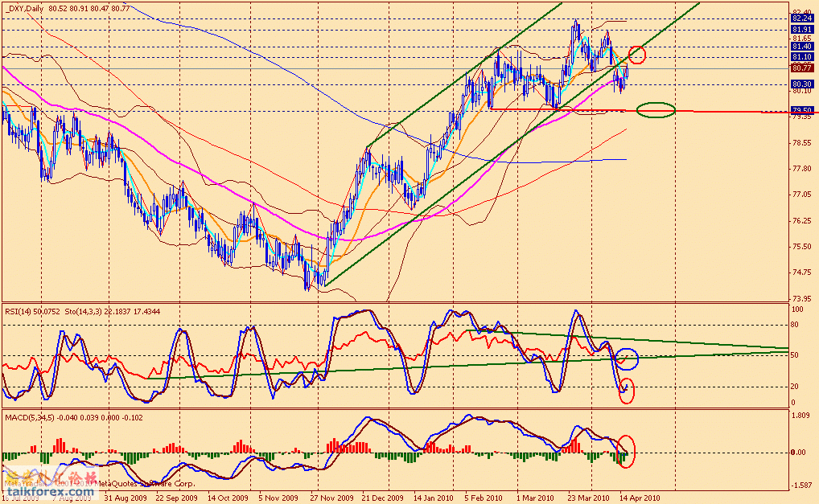Click the 20 value on oscillator scale
The height and width of the screenshot is (504, 819).
(x=795, y=387)
